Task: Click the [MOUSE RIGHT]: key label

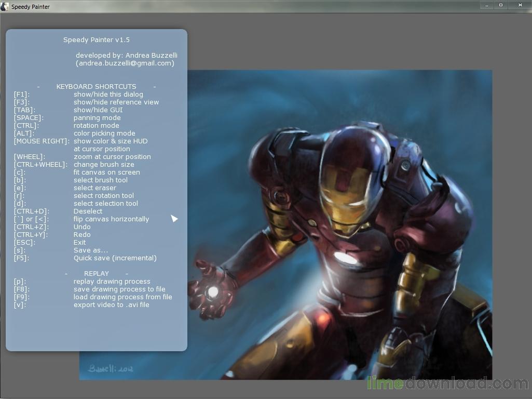Action: pyautogui.click(x=42, y=141)
